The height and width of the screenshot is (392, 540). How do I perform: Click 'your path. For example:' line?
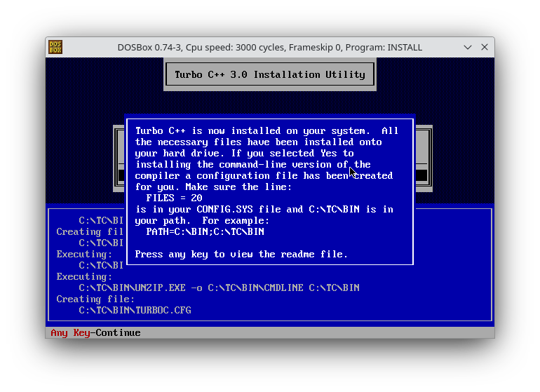202,220
